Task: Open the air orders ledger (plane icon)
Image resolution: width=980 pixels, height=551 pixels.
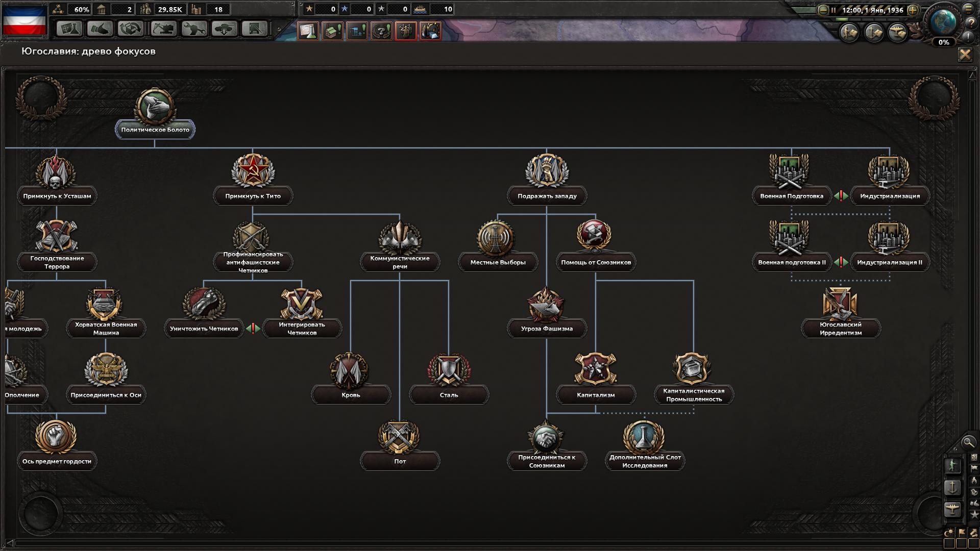Action: click(898, 33)
